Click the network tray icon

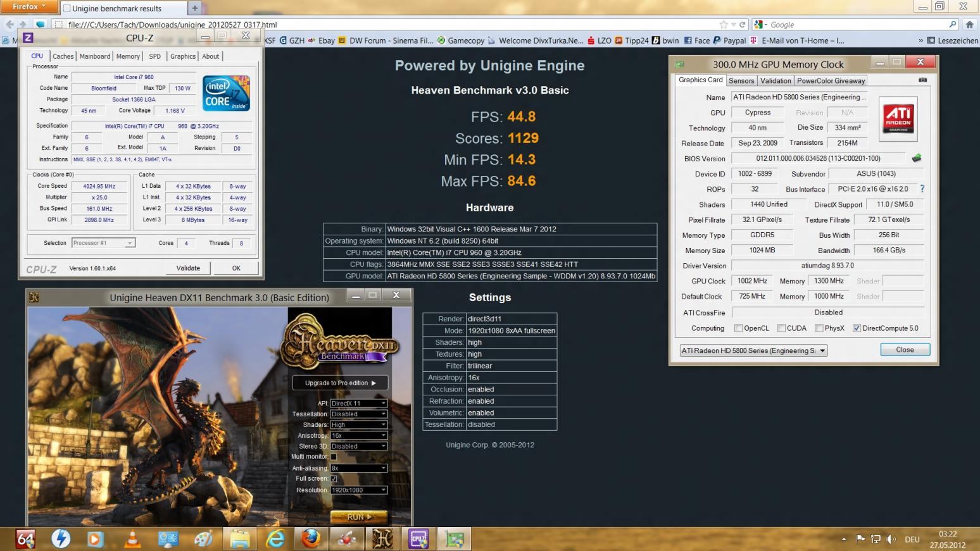click(x=876, y=539)
